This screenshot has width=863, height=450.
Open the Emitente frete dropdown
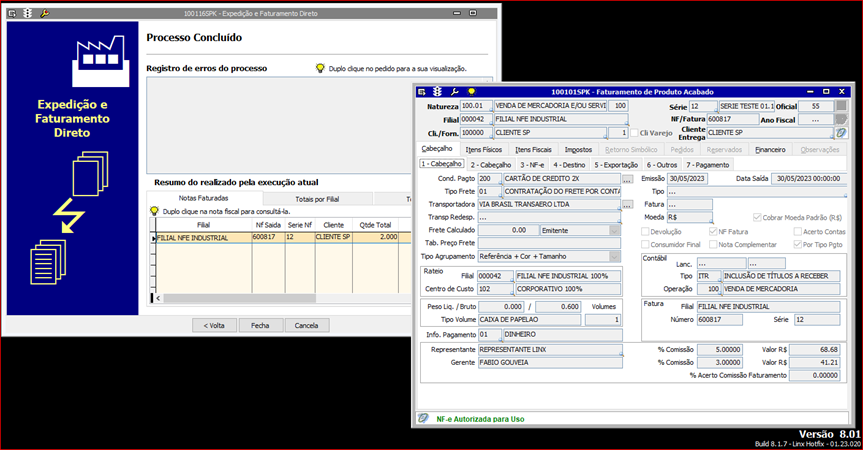click(615, 231)
